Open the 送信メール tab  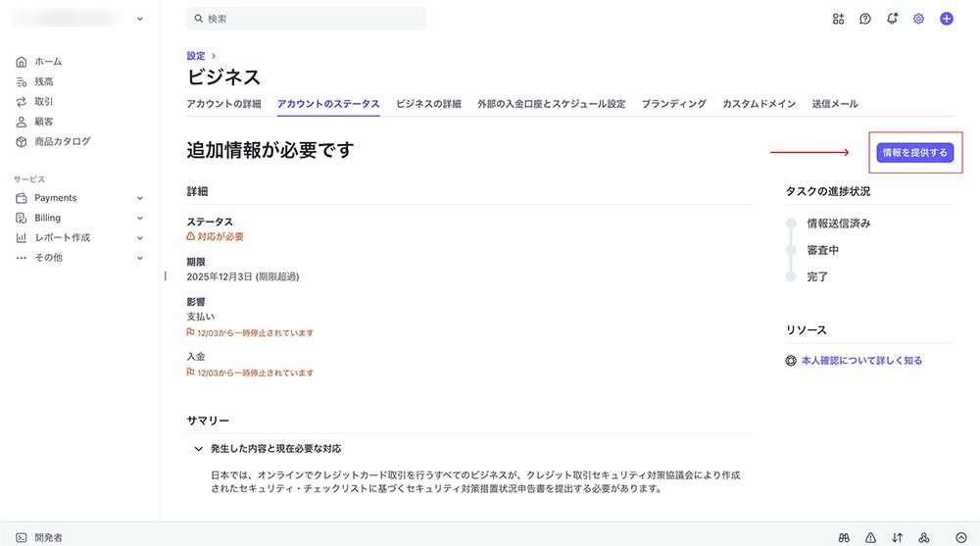(x=835, y=104)
